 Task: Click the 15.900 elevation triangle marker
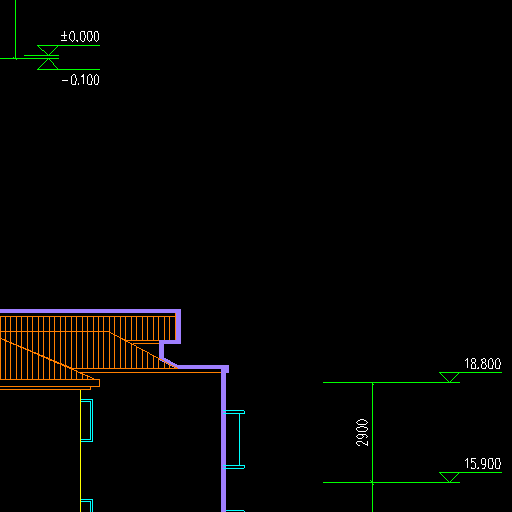point(449,477)
